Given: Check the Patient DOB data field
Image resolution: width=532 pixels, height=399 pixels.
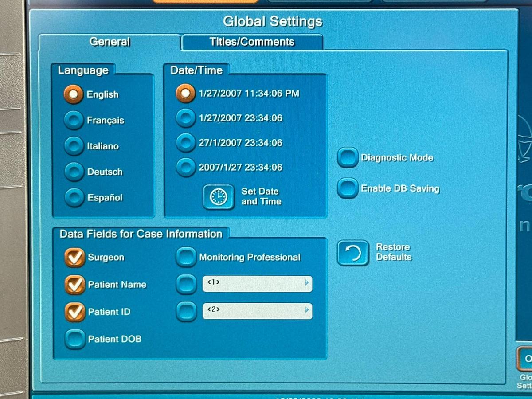Looking at the screenshot, I should coord(75,339).
